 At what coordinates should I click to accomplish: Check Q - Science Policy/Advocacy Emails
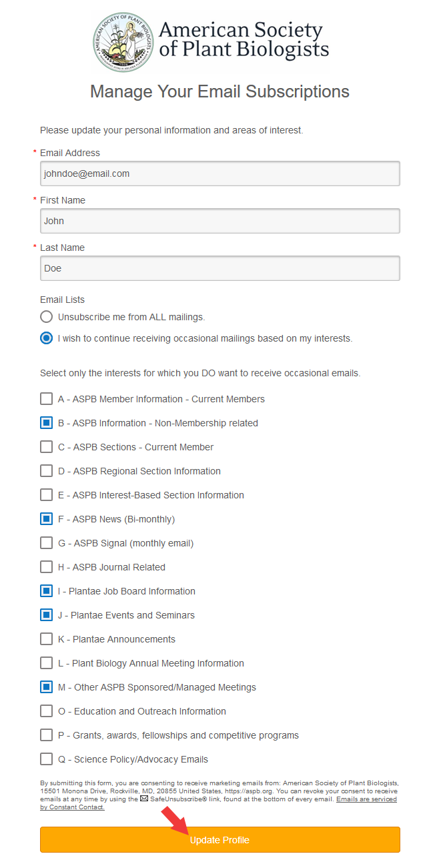coord(46,759)
